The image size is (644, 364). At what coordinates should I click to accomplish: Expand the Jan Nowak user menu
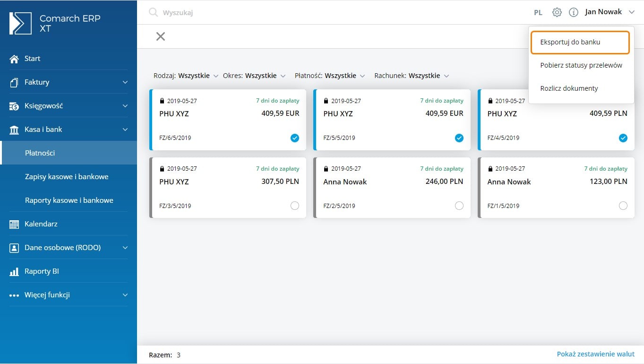point(610,12)
